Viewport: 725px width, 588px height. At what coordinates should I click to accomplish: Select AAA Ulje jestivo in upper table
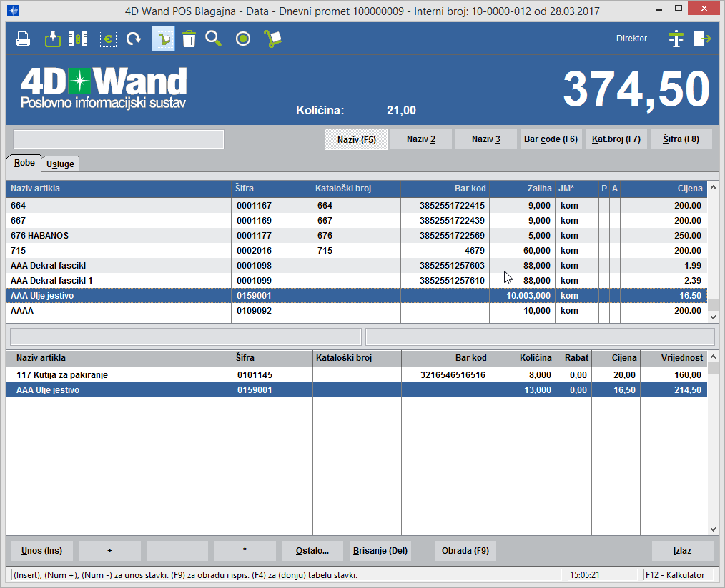pyautogui.click(x=356, y=296)
